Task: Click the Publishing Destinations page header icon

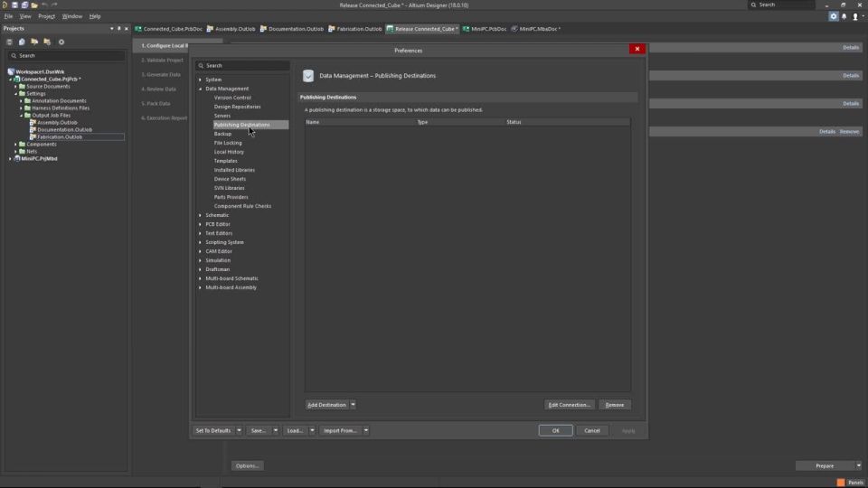Action: pyautogui.click(x=308, y=76)
